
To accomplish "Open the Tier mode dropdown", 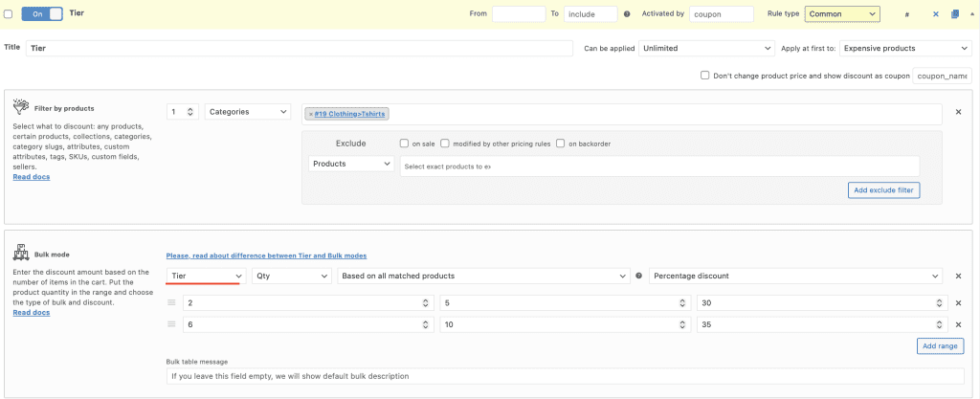I will (x=205, y=276).
